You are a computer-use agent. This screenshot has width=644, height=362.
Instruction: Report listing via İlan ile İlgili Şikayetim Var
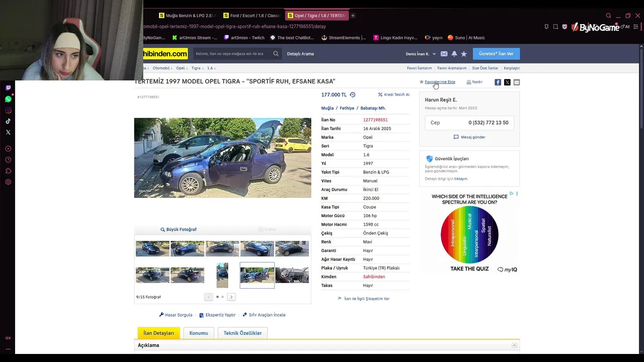click(364, 299)
